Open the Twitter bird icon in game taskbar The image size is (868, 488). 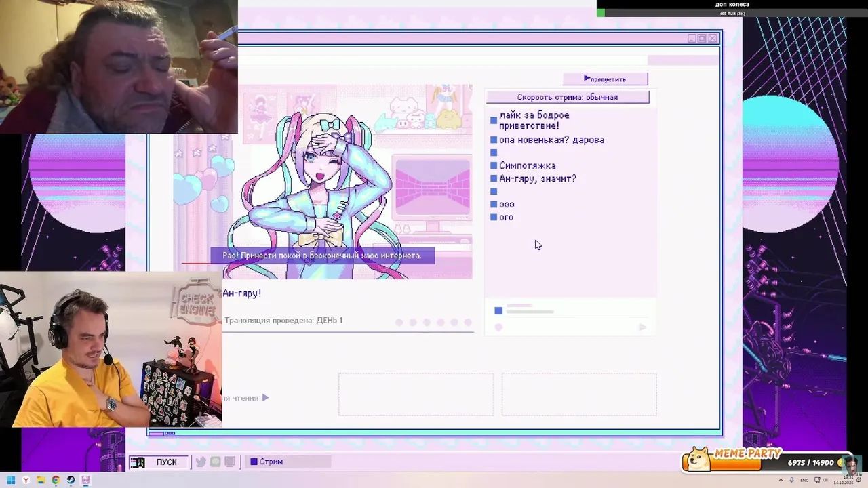click(x=201, y=462)
